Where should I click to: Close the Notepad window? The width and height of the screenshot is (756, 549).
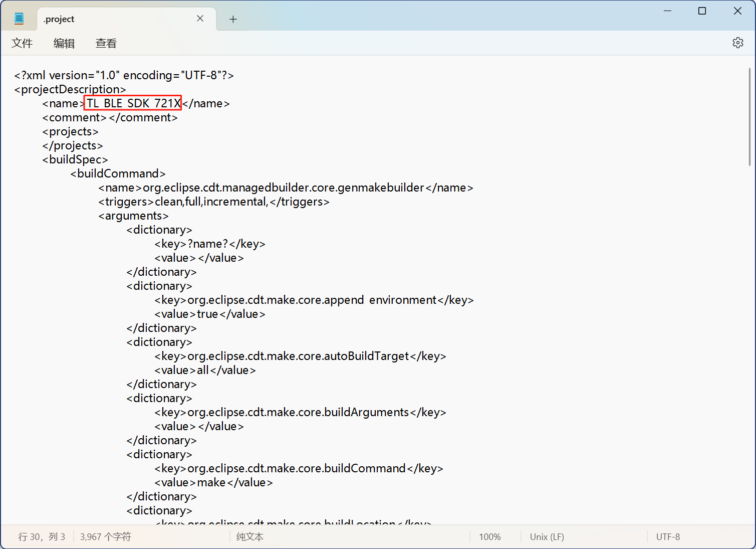tap(737, 11)
